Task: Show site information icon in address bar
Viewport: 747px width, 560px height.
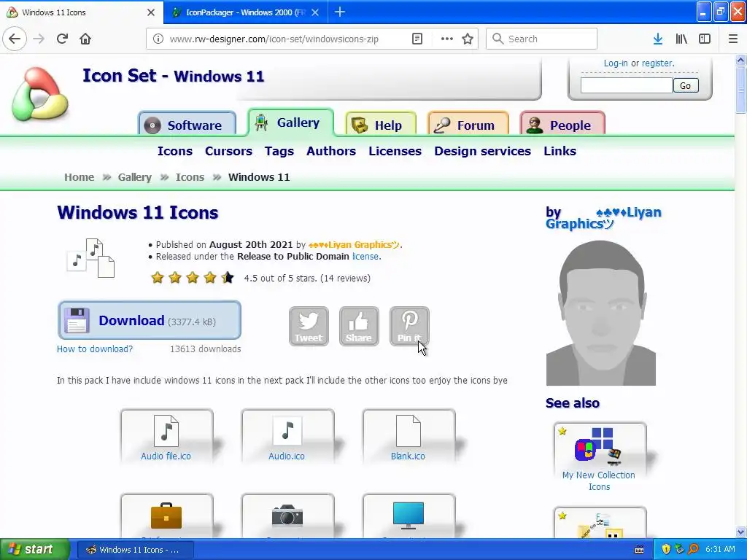Action: tap(158, 39)
